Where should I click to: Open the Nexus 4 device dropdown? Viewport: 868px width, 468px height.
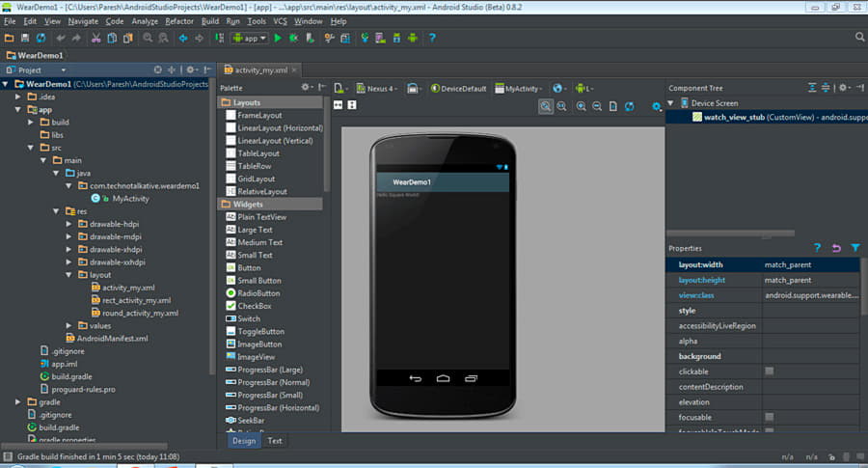[376, 88]
